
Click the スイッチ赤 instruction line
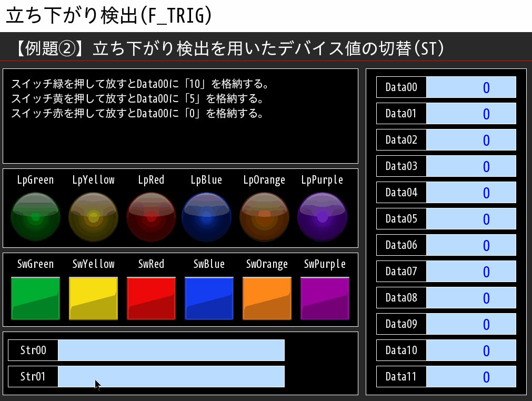137,113
